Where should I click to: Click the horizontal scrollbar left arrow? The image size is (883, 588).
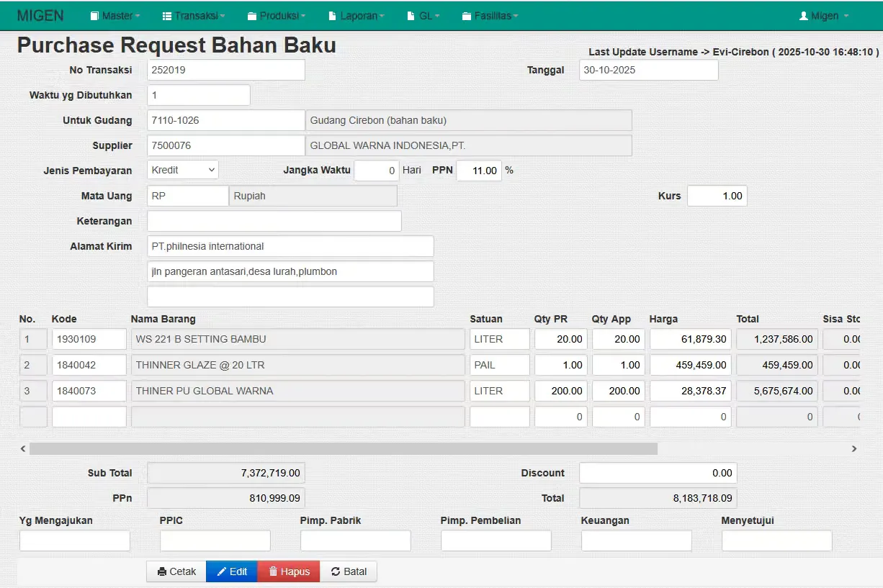point(23,448)
